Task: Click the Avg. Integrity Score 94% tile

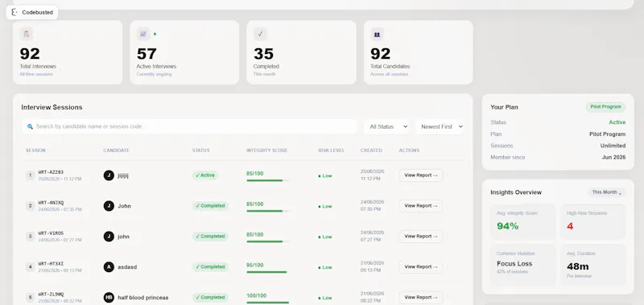Action: click(522, 221)
